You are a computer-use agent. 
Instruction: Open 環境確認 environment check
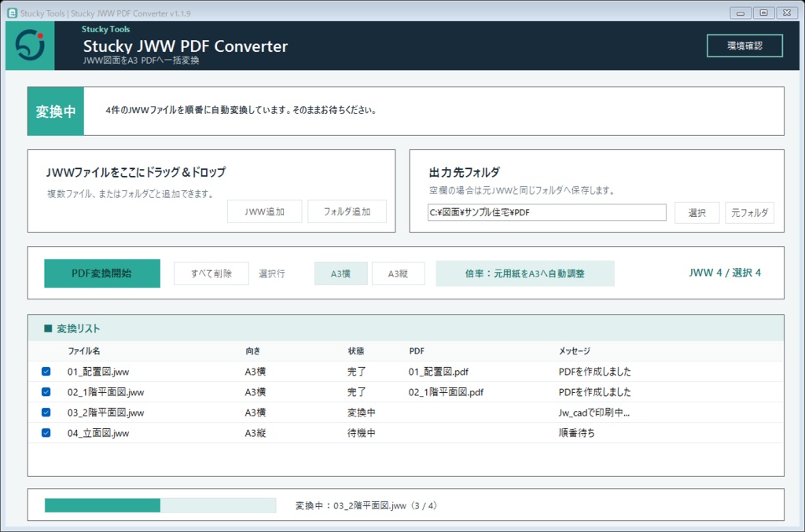(744, 46)
